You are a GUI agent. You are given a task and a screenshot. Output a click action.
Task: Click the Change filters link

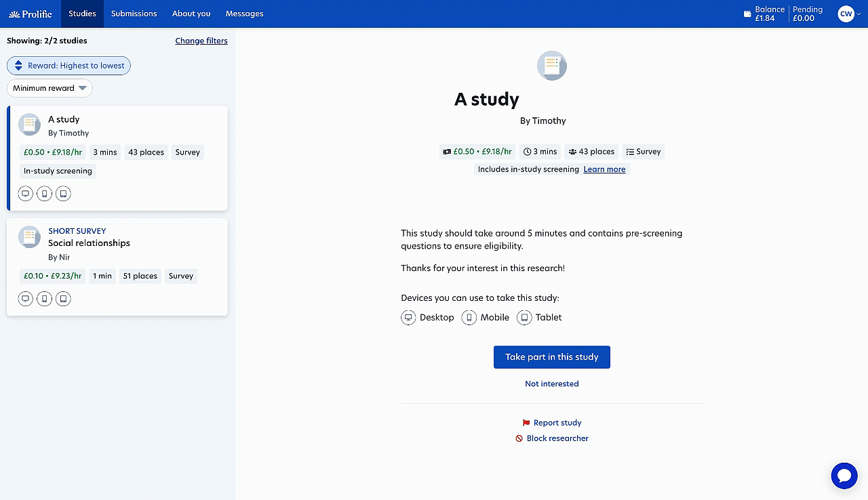pyautogui.click(x=201, y=41)
